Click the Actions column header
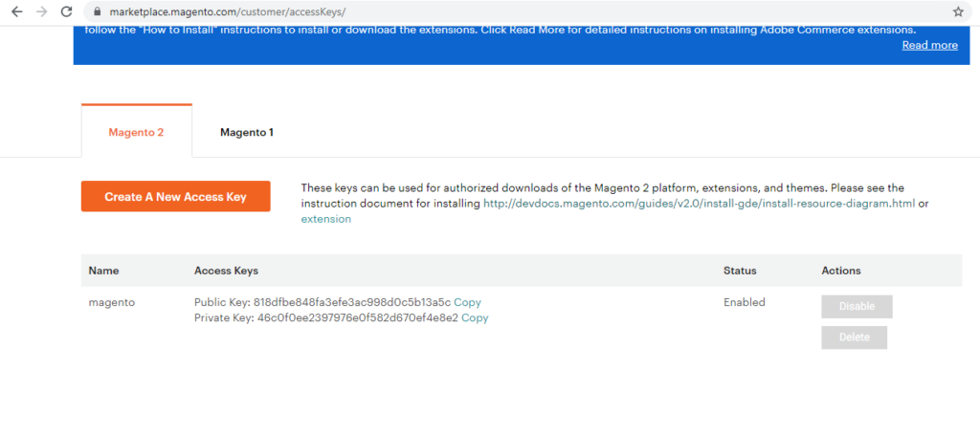Screen dimensions: 980x435 [x=841, y=271]
